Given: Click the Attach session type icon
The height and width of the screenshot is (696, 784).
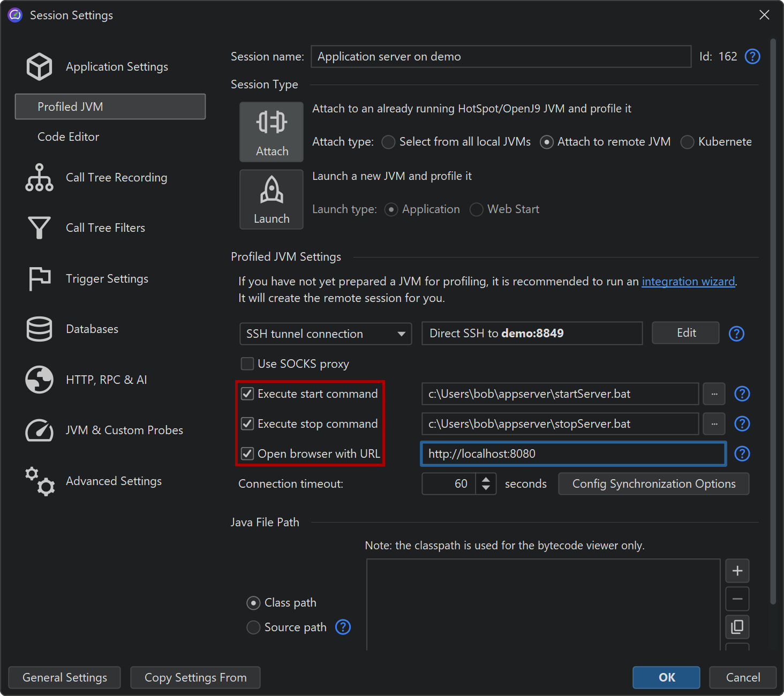Looking at the screenshot, I should (x=272, y=132).
